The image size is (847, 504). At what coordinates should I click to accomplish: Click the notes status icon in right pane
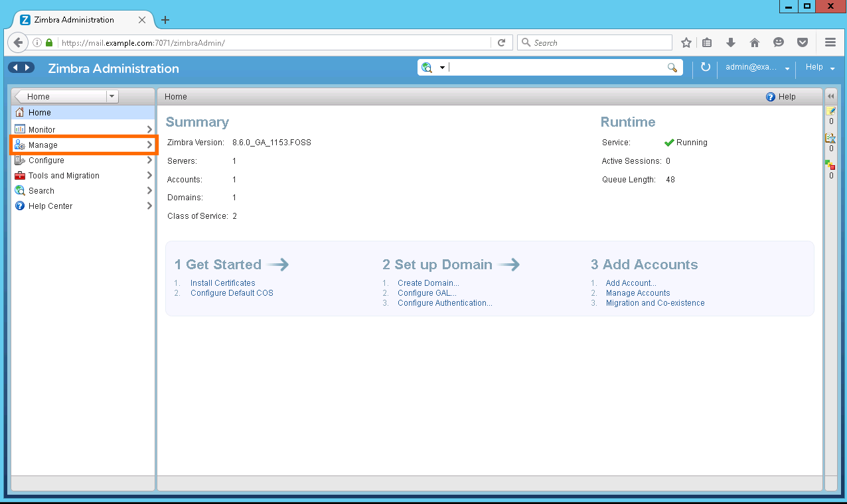830,111
